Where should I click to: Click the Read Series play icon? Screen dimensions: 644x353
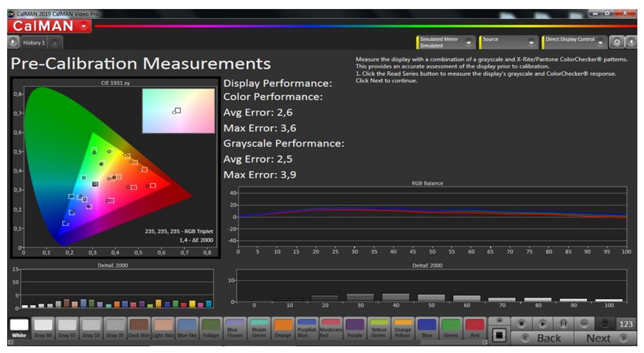[x=543, y=324]
